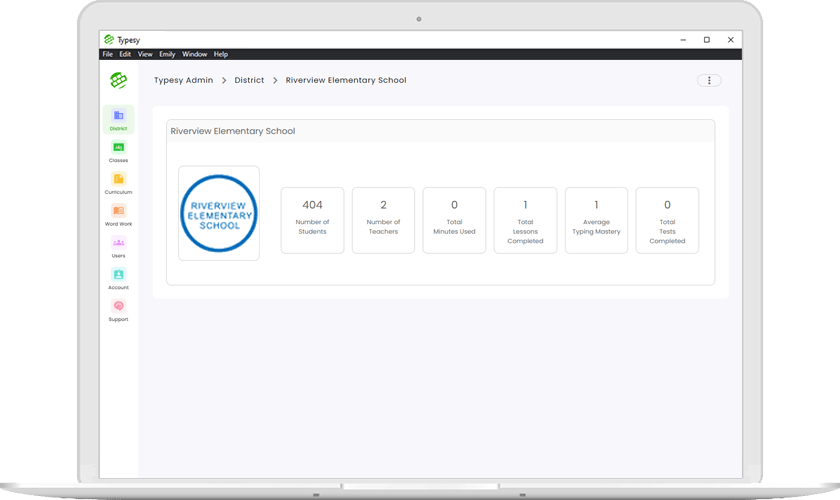Viewport: 840px width, 500px height.
Task: Click the Typesy title bar app icon
Action: 109,40
